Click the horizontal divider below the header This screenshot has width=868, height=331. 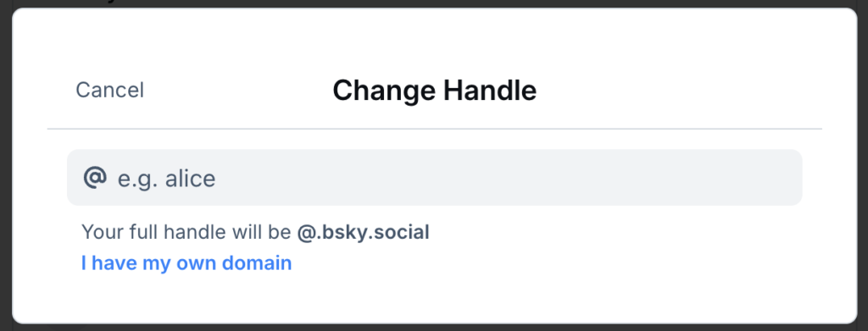435,129
